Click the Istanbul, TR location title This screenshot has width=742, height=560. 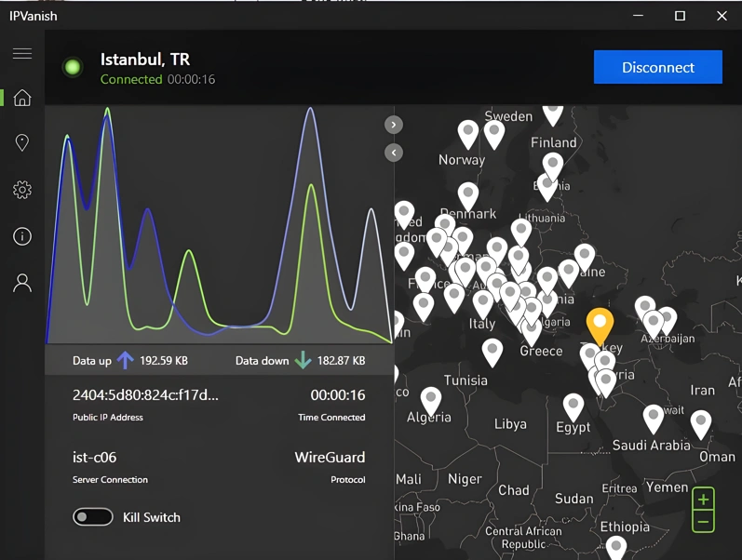click(x=145, y=60)
